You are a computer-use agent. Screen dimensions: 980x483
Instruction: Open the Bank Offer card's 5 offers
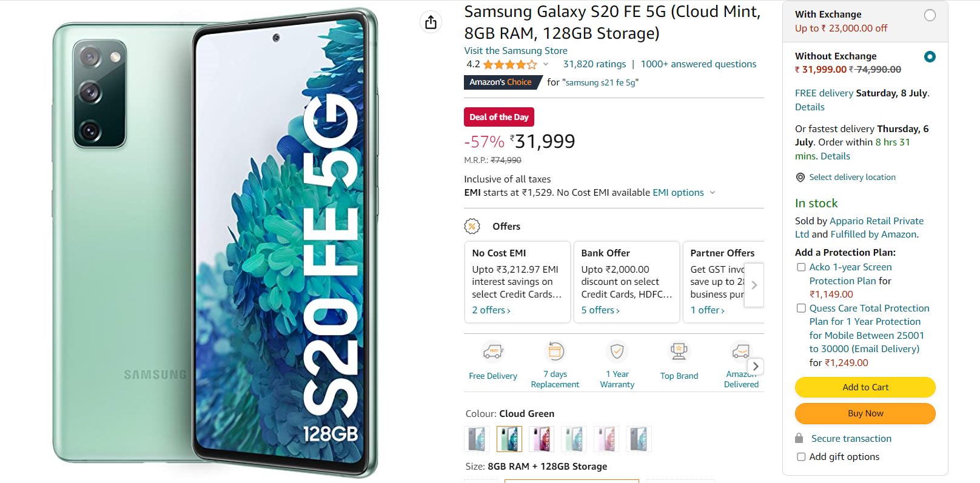pyautogui.click(x=600, y=310)
